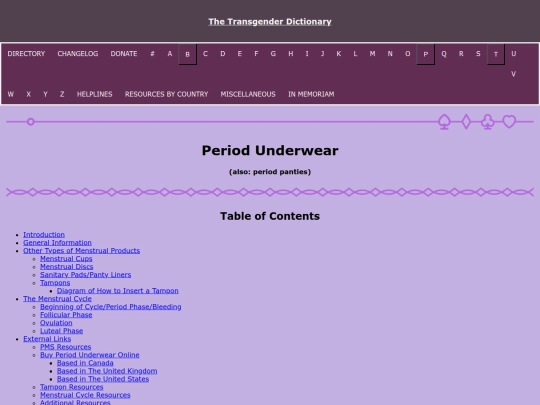Select letter V in navigation
Screen dimensions: 540x405
click(x=513, y=74)
